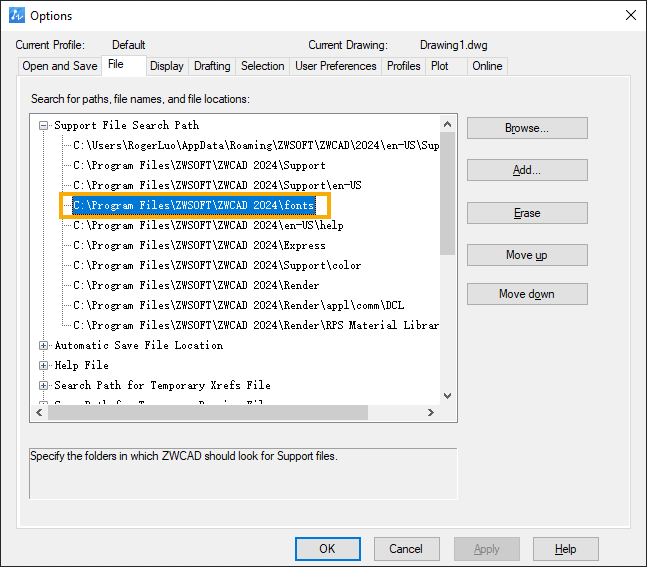Click the Erase button

527,213
